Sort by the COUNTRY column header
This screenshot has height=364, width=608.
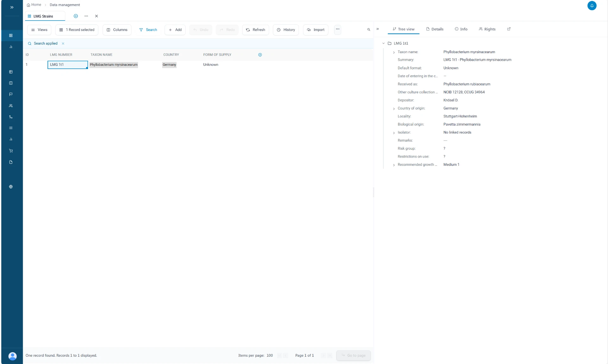coord(171,55)
